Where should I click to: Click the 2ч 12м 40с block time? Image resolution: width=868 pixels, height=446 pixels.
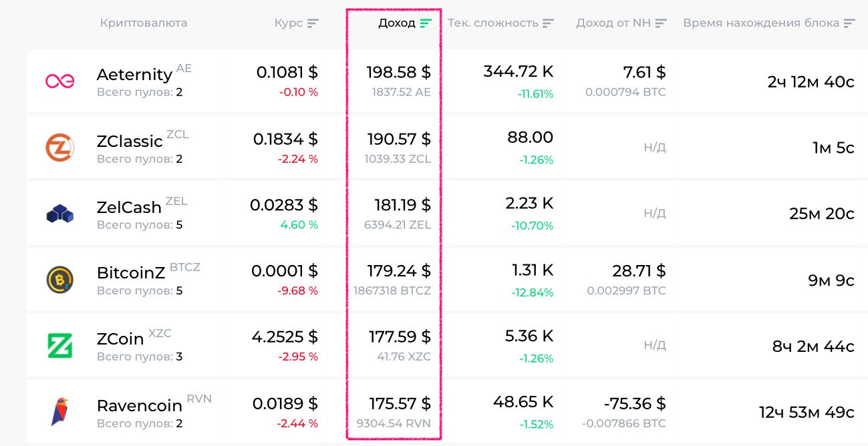[811, 82]
